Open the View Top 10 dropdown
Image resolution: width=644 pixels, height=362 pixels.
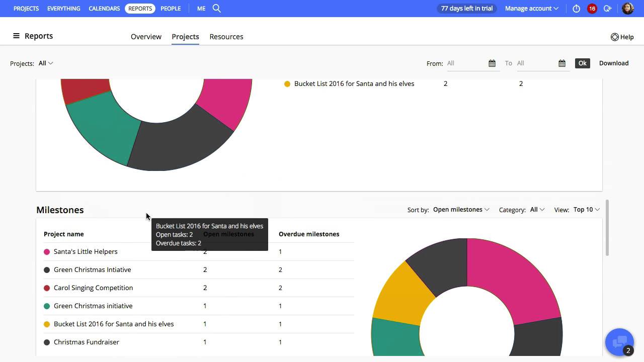pos(586,210)
